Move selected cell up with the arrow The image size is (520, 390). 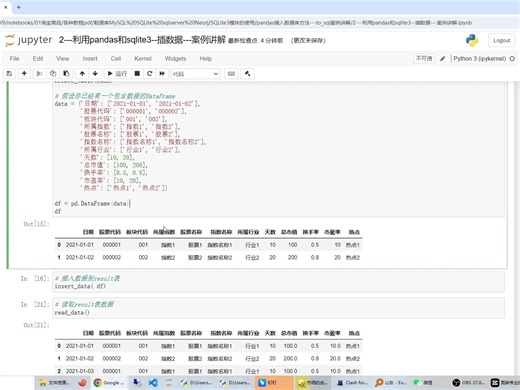tap(82, 73)
